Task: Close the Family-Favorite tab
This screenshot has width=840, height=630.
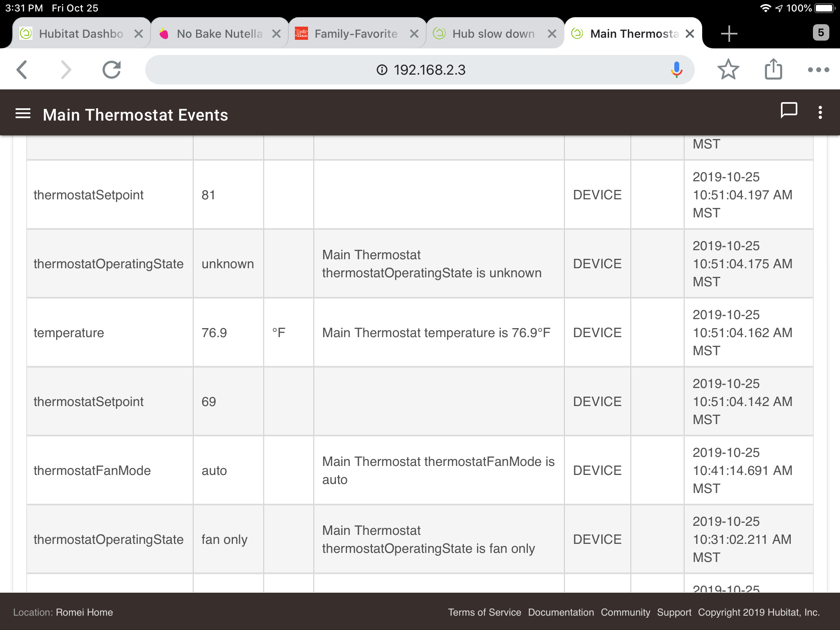Action: [414, 34]
